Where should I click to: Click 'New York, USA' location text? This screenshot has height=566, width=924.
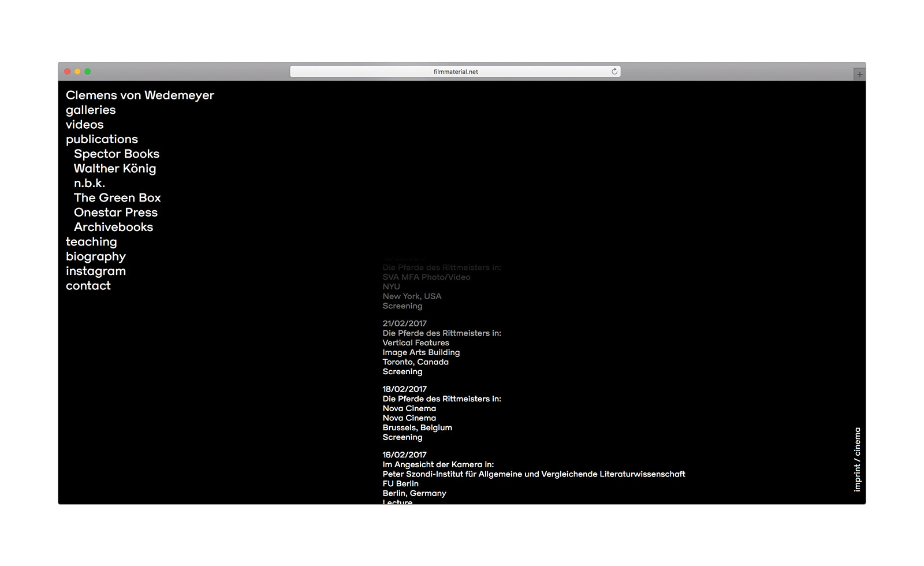tap(412, 296)
